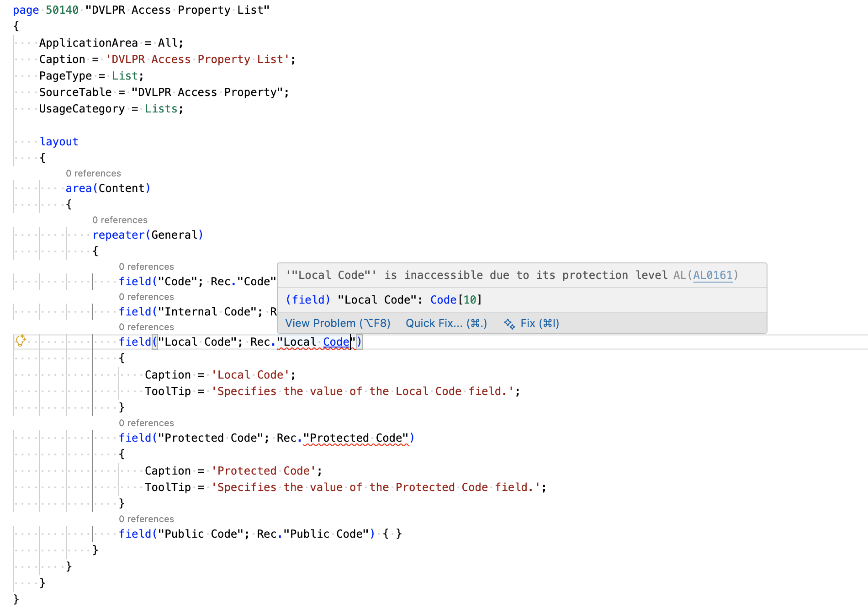
Task: Click "0 references" above the Protected Code field
Action: [146, 423]
